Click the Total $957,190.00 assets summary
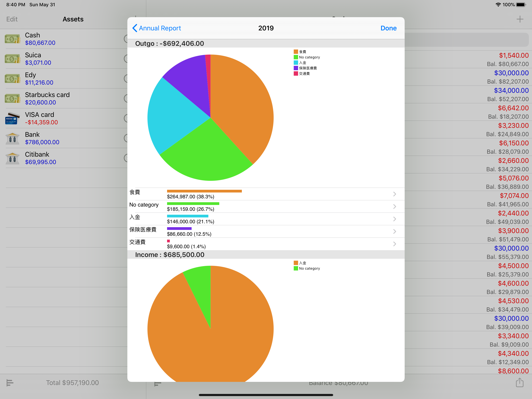 point(72,383)
